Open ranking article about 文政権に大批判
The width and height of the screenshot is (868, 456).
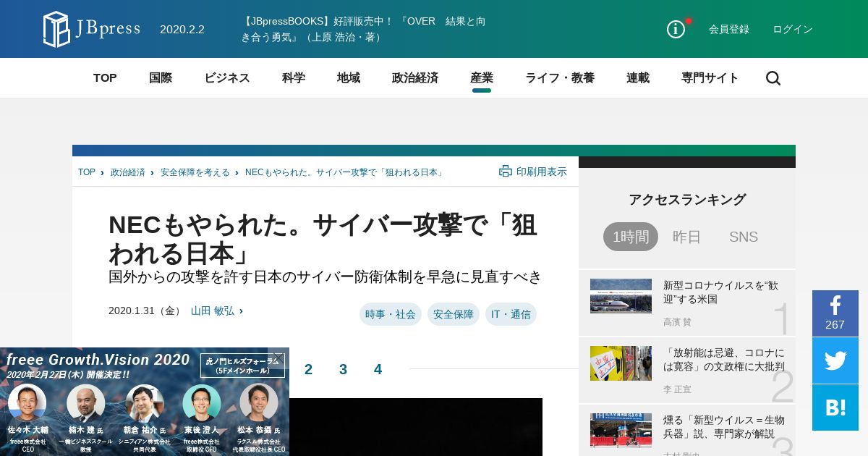tap(724, 359)
